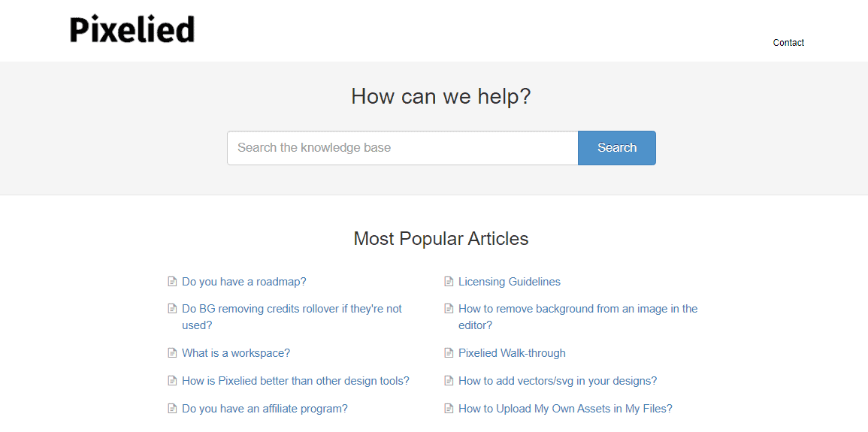Click document icon beside roadmap article
Viewport: 868px width, 432px height.
pyautogui.click(x=172, y=282)
